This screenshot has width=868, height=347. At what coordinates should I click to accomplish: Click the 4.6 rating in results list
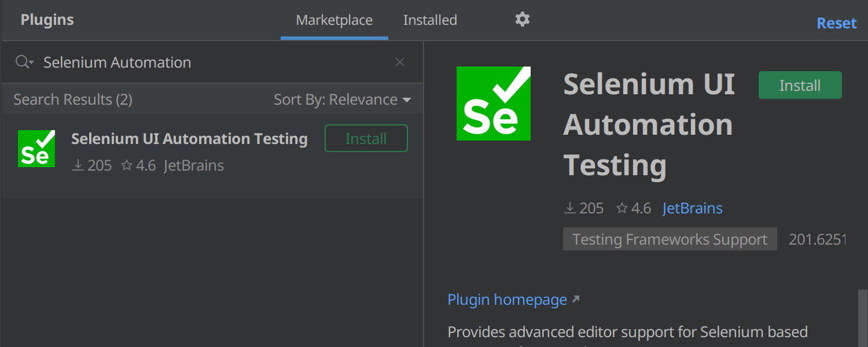tap(138, 165)
